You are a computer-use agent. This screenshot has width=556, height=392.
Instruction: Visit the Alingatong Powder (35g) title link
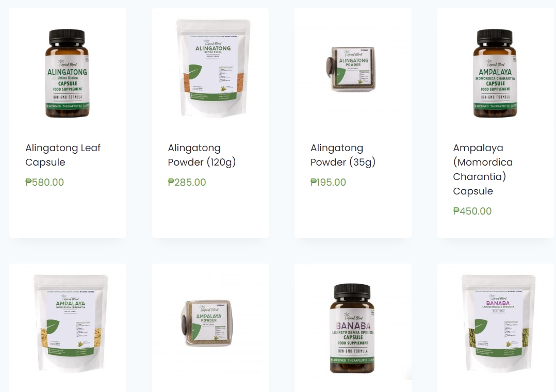point(343,155)
